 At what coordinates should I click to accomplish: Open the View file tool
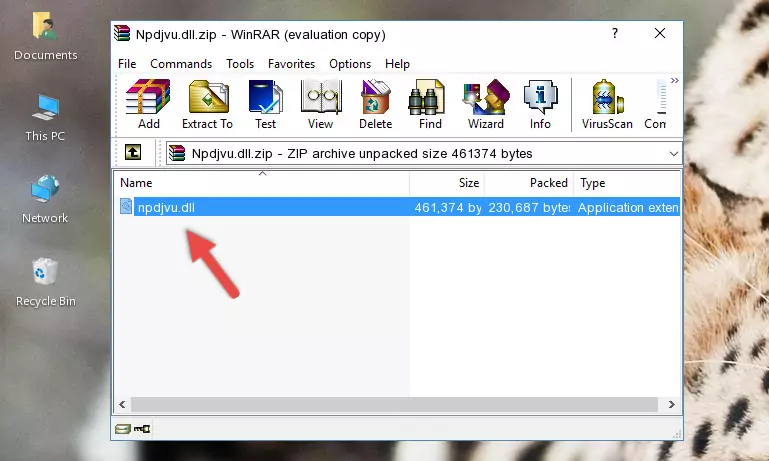321,104
